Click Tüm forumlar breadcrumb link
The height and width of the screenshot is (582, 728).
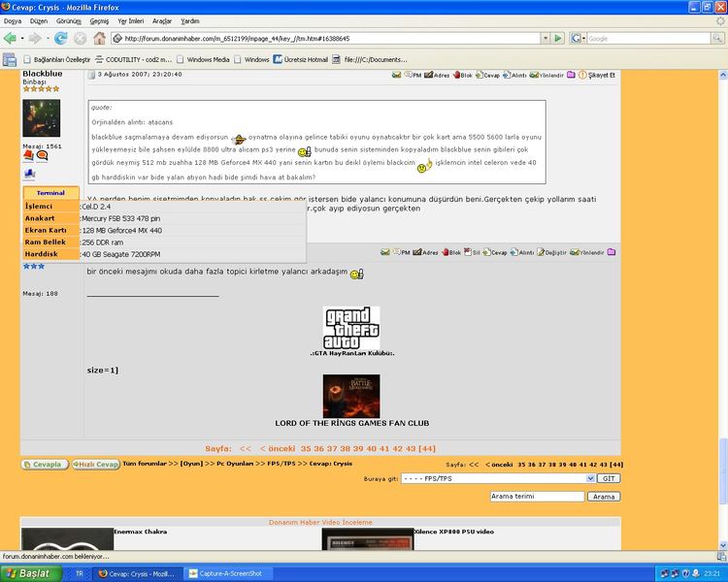tap(145, 464)
